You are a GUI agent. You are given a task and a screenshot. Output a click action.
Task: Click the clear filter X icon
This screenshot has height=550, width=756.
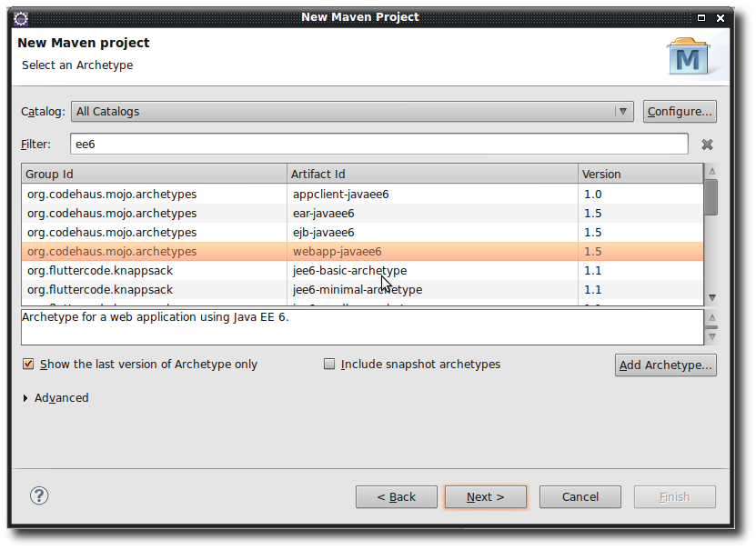(707, 145)
